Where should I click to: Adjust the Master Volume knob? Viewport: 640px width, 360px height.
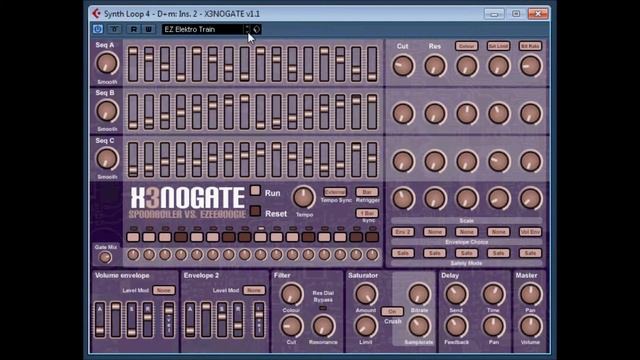(x=530, y=327)
